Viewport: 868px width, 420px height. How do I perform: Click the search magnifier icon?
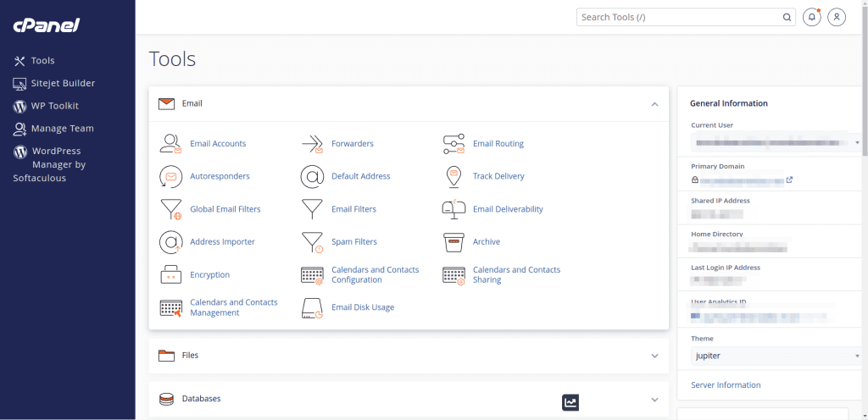[787, 17]
